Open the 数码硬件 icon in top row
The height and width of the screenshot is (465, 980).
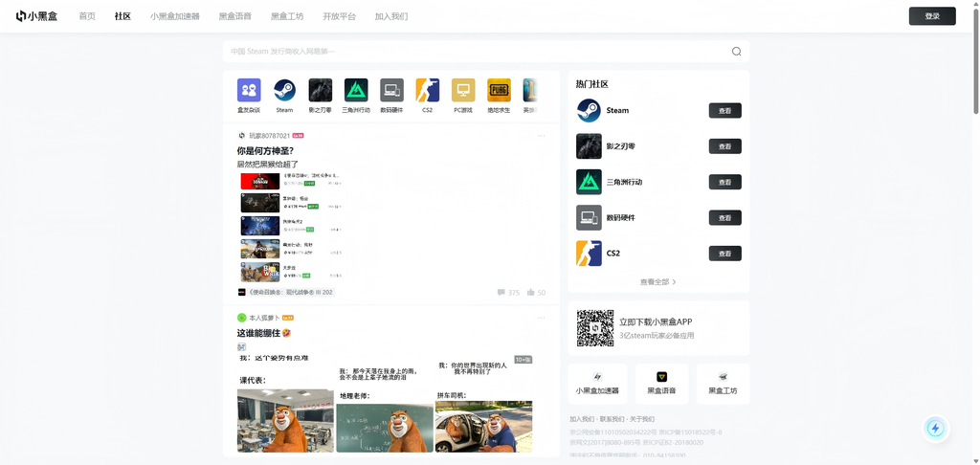[x=391, y=90]
